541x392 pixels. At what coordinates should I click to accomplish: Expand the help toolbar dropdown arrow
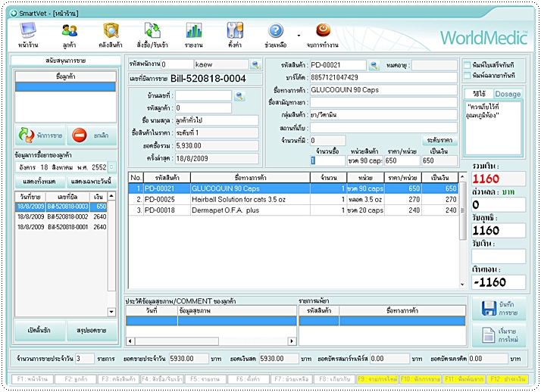point(299,35)
